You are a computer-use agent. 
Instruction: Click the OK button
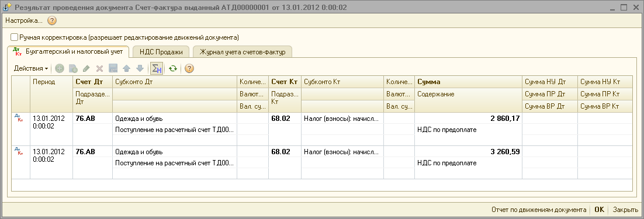click(599, 210)
